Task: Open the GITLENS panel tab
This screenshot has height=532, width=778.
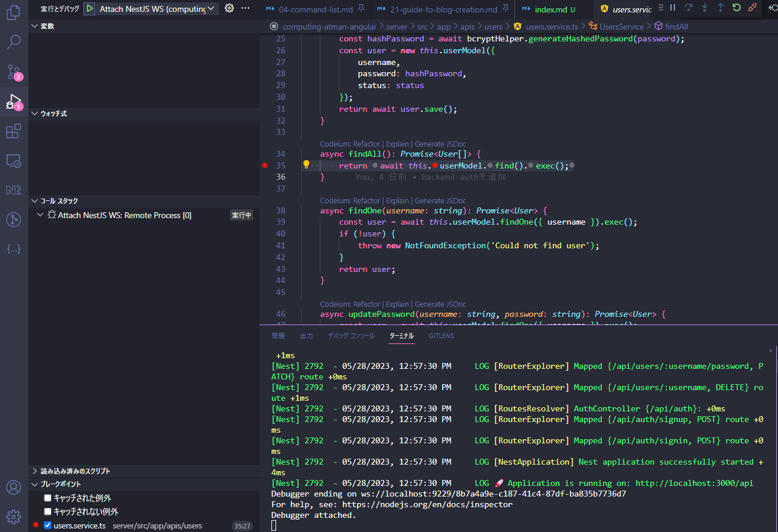Action: 442,336
